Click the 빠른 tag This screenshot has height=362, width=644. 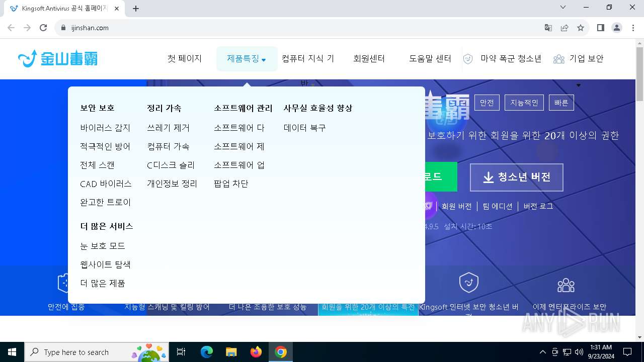tap(561, 103)
